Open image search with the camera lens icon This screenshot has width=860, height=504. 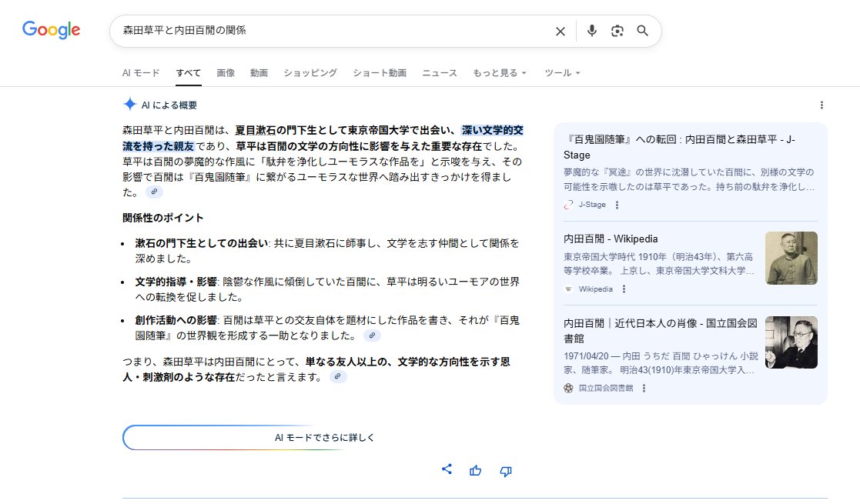pos(617,31)
